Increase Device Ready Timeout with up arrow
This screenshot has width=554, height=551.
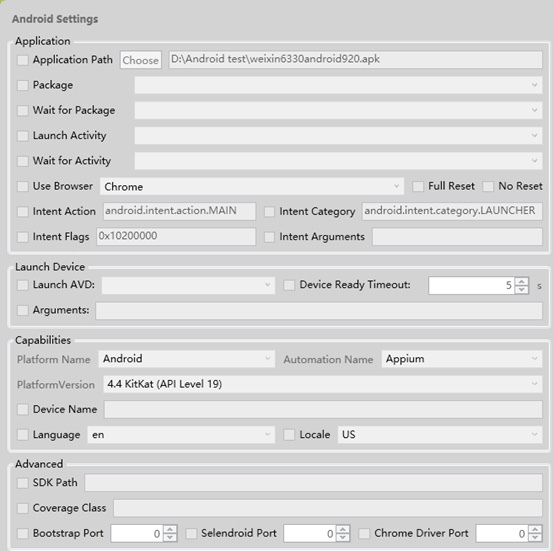tap(522, 282)
